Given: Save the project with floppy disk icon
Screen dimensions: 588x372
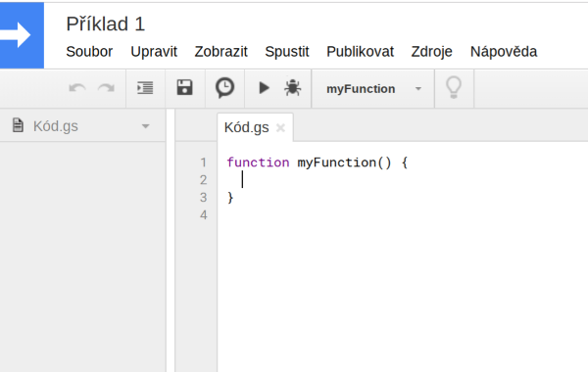Looking at the screenshot, I should 185,88.
